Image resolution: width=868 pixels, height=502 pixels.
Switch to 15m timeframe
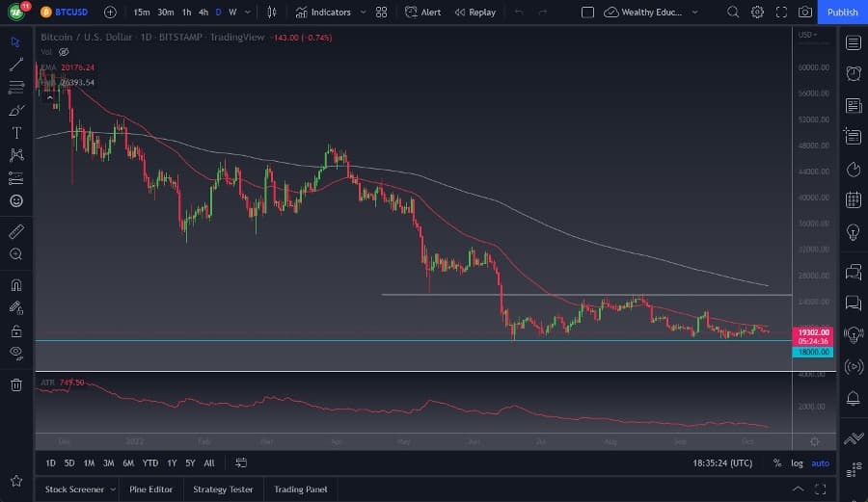[141, 13]
